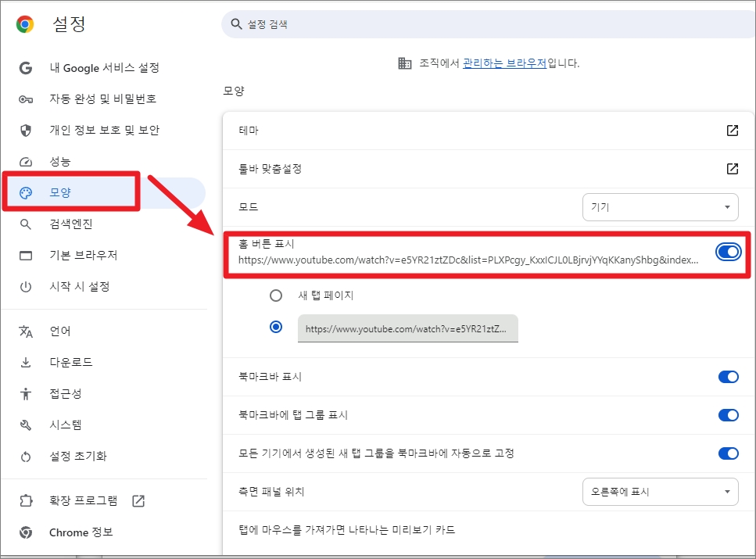Viewport: 756px width, 559px height.
Task: Click the speedometer icon for performance
Action: point(26,162)
